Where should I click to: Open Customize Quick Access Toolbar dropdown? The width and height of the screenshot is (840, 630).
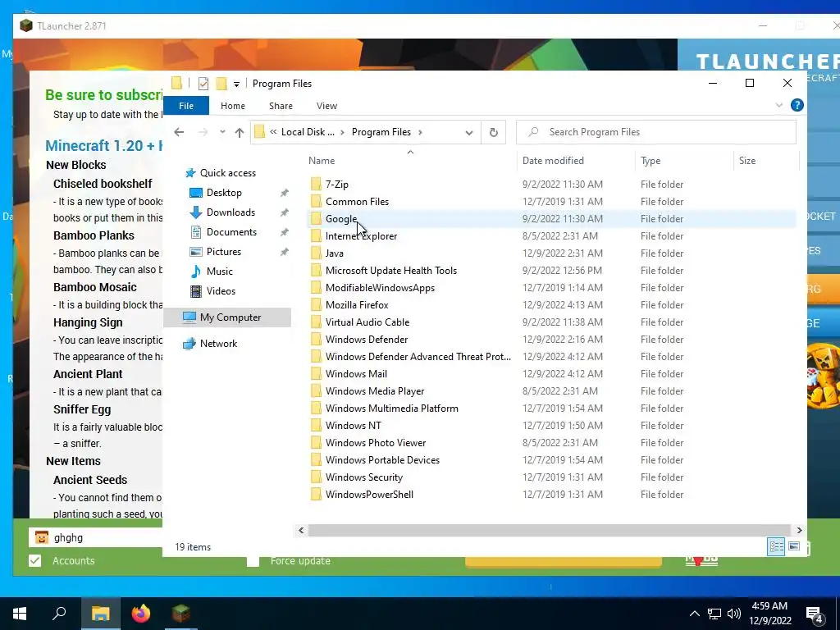click(236, 84)
